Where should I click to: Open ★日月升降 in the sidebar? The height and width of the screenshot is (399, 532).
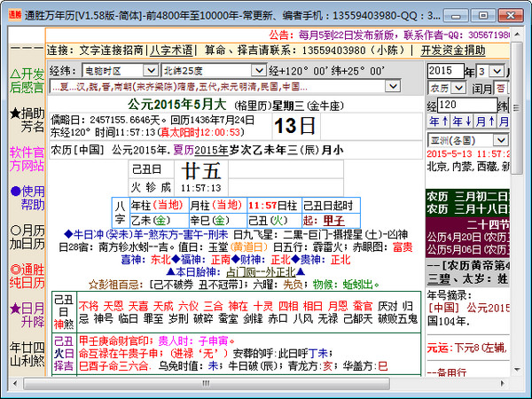coord(26,315)
